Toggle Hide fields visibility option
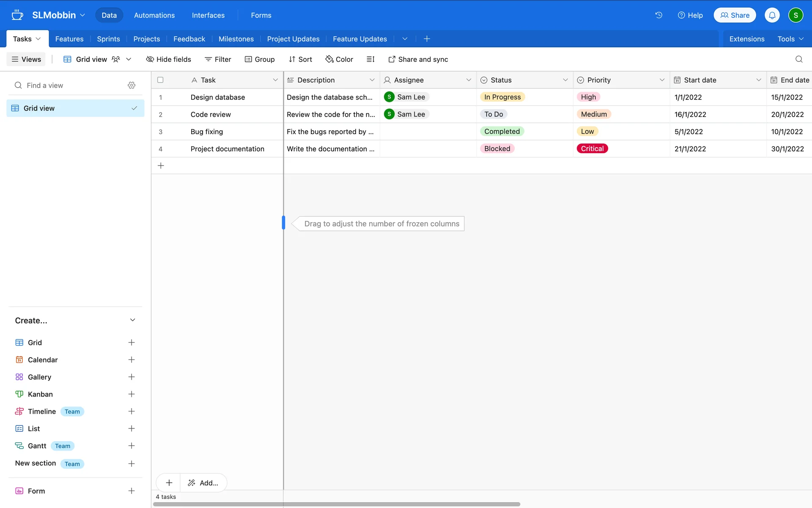Image resolution: width=812 pixels, height=508 pixels. click(x=168, y=59)
